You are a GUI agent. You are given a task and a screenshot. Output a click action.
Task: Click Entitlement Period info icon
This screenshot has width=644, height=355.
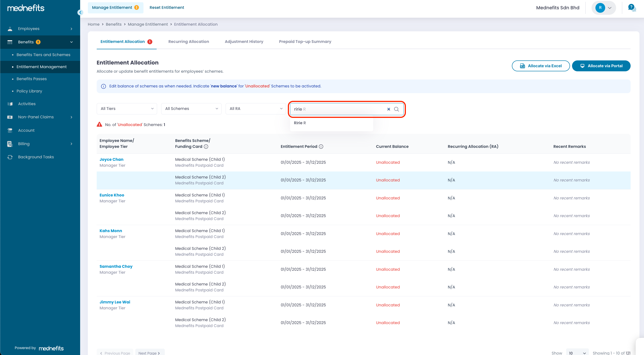(x=321, y=146)
